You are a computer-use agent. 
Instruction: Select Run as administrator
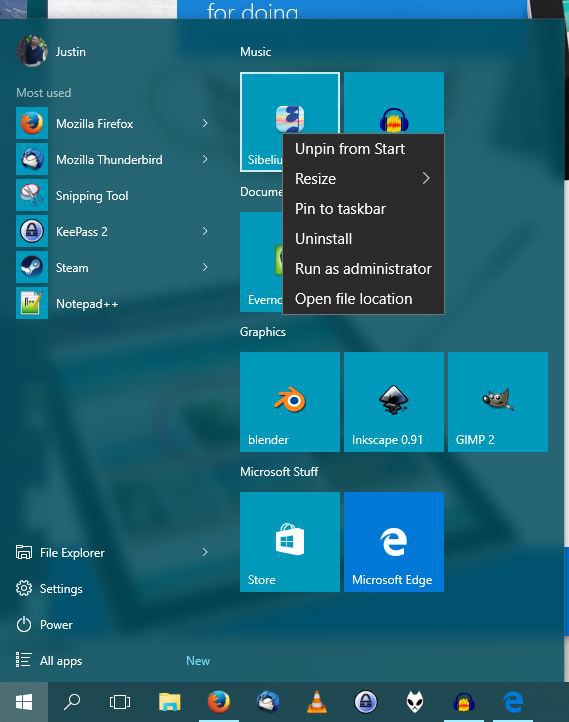pos(363,268)
